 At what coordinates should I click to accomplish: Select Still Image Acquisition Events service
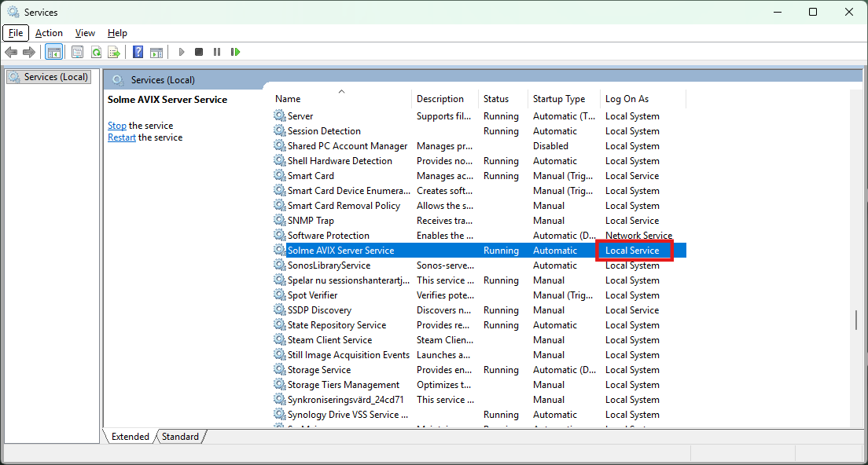348,354
